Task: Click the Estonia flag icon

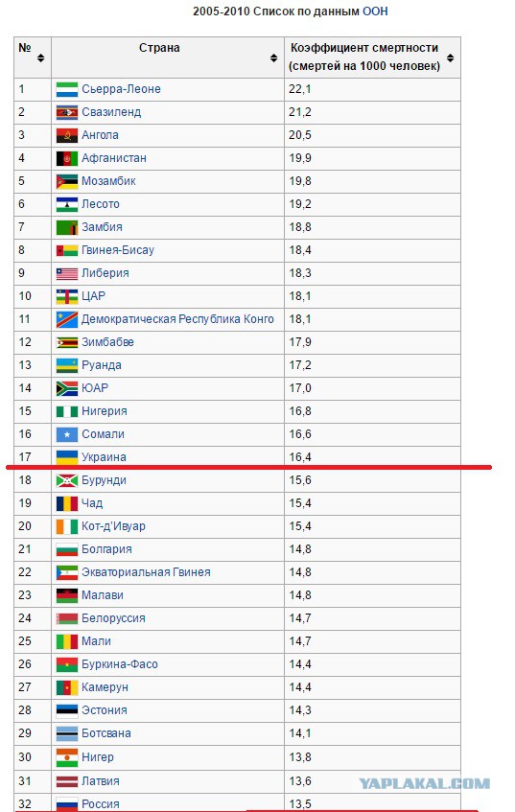Action: pyautogui.click(x=67, y=710)
